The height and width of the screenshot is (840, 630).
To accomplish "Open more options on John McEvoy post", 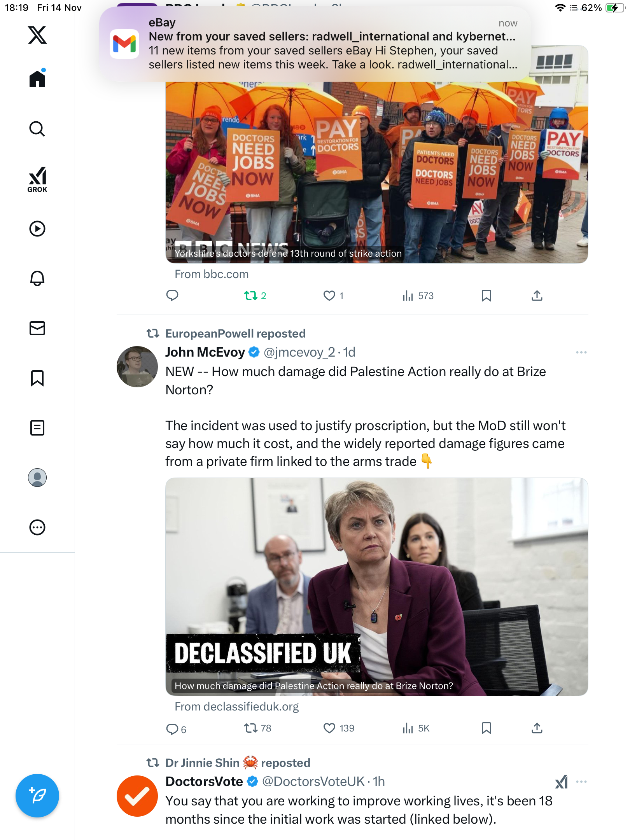I will (581, 352).
